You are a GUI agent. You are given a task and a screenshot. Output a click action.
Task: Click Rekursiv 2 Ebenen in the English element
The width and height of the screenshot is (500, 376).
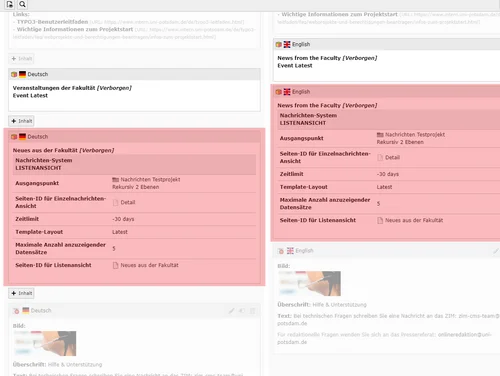click(400, 142)
